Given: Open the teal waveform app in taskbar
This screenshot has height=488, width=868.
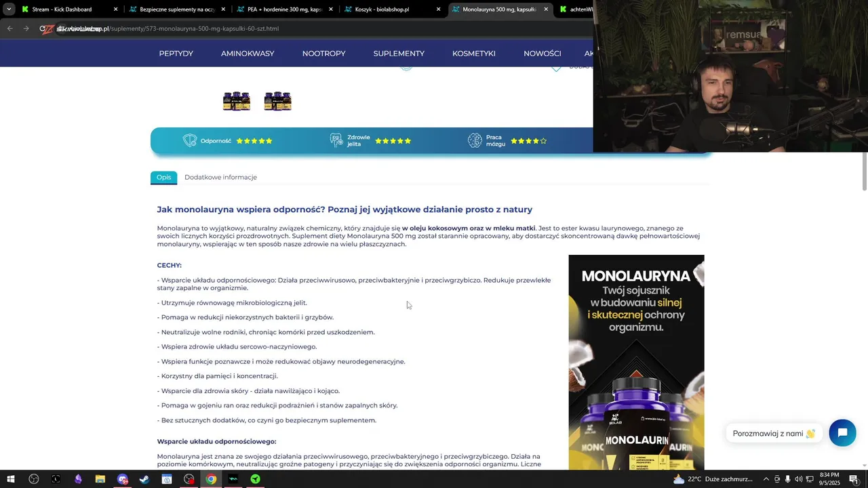Looking at the screenshot, I should click(233, 479).
